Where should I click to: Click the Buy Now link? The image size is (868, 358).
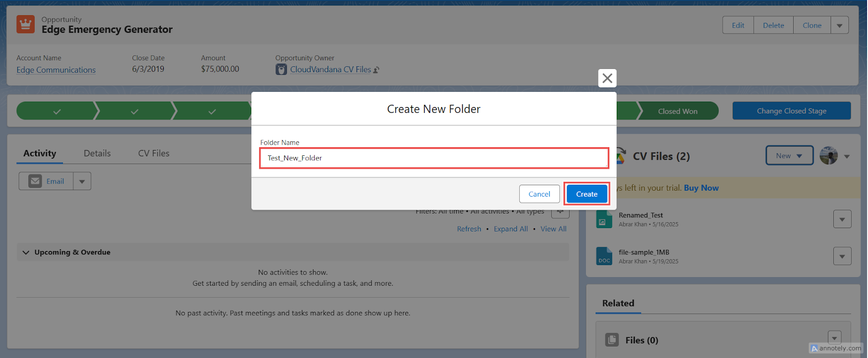click(701, 188)
